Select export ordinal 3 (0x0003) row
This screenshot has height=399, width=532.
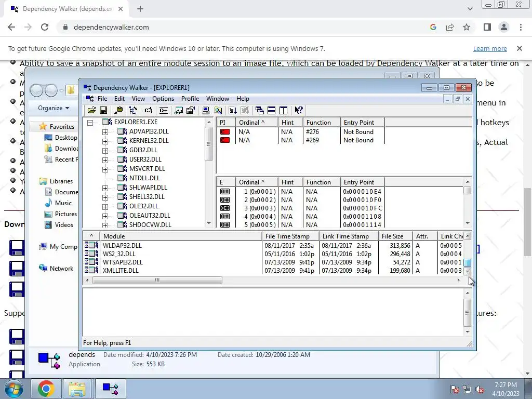[302, 208]
